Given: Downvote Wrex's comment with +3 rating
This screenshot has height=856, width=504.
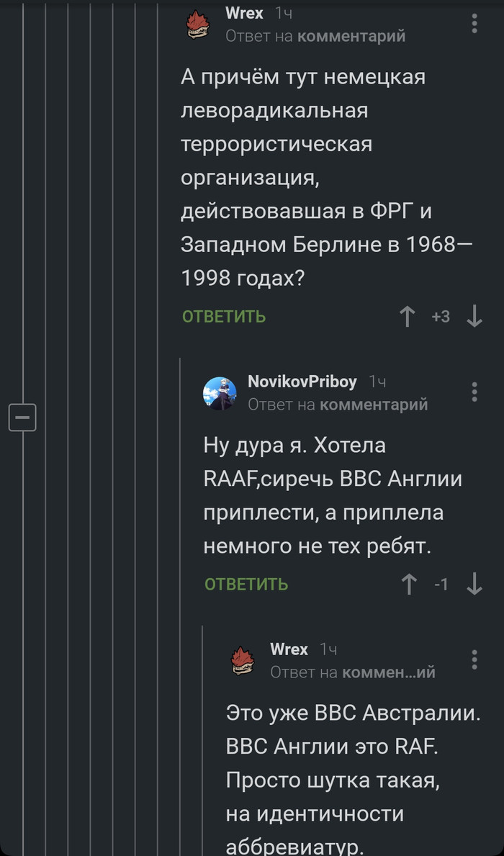Looking at the screenshot, I should [474, 317].
